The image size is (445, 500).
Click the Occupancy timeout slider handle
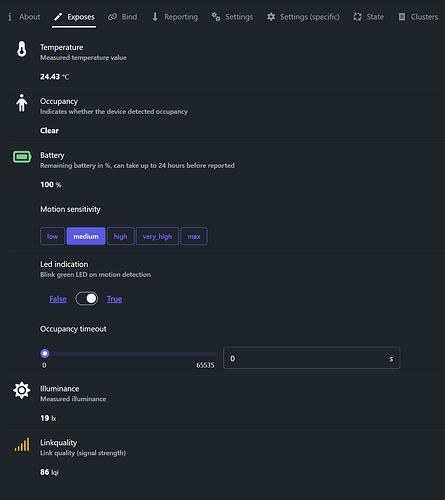point(45,353)
